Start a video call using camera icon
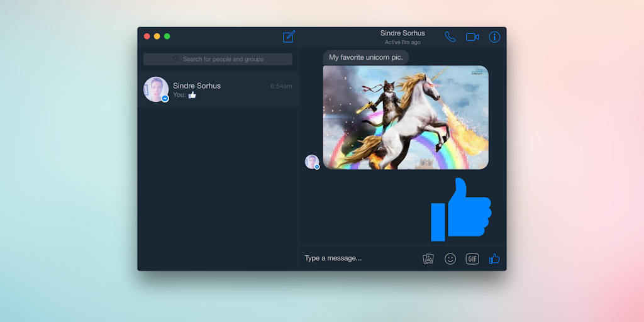This screenshot has height=322, width=644. click(x=472, y=37)
